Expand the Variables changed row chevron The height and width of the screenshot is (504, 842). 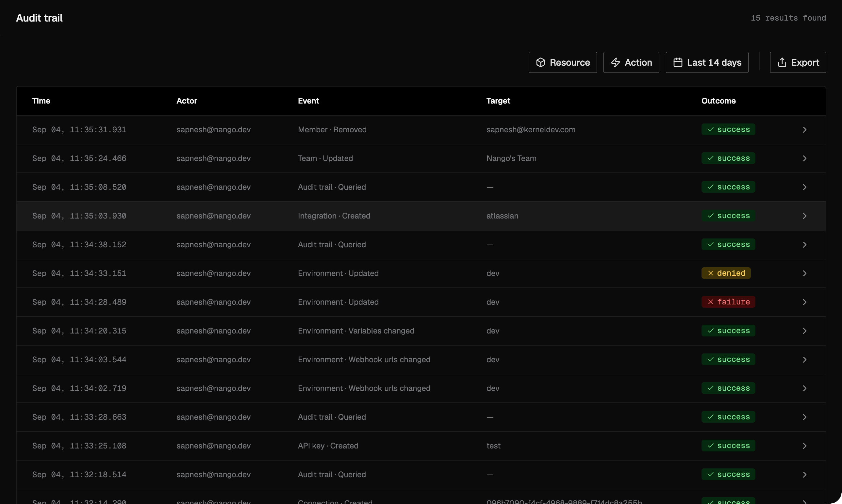tap(804, 331)
